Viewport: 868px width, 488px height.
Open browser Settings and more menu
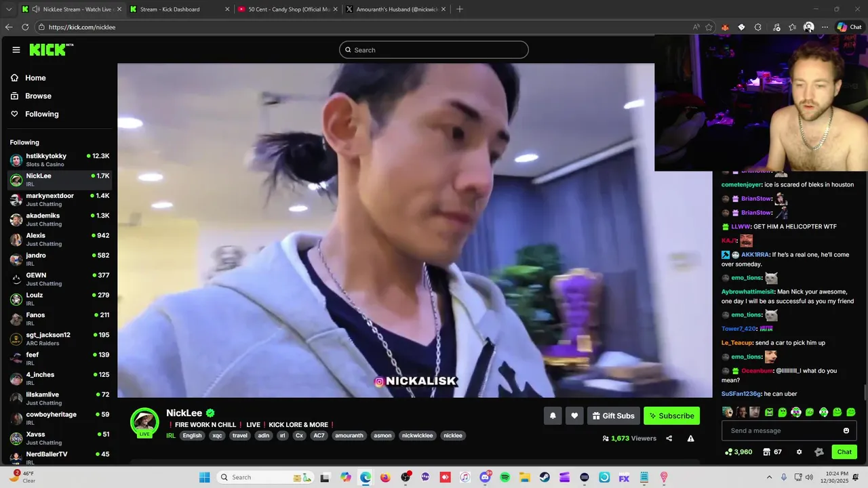click(x=825, y=27)
